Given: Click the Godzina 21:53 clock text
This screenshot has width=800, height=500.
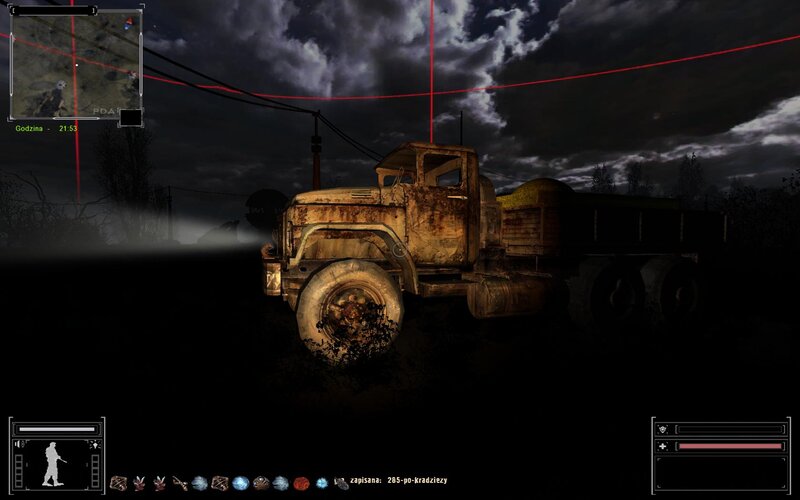Looking at the screenshot, I should point(46,128).
